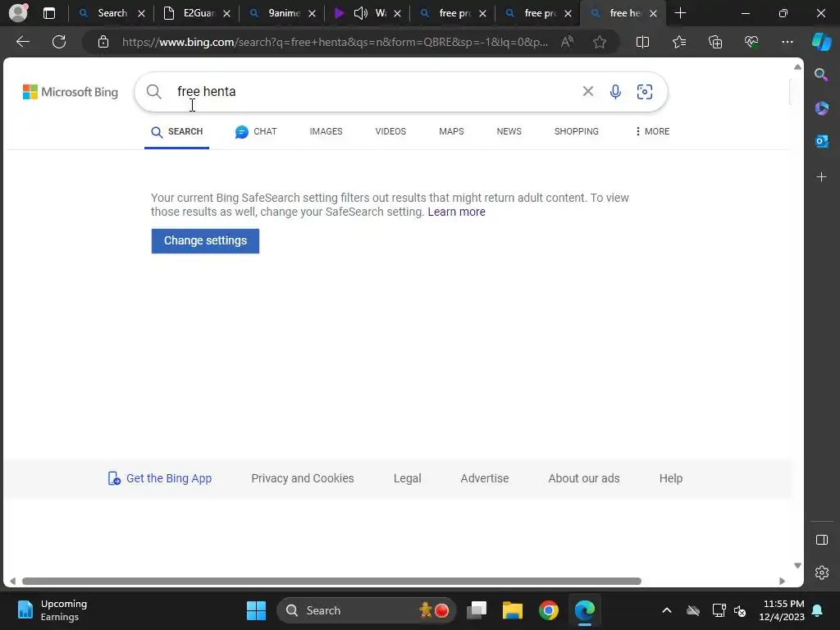Open File Explorer from taskbar
840x630 pixels.
tap(512, 610)
